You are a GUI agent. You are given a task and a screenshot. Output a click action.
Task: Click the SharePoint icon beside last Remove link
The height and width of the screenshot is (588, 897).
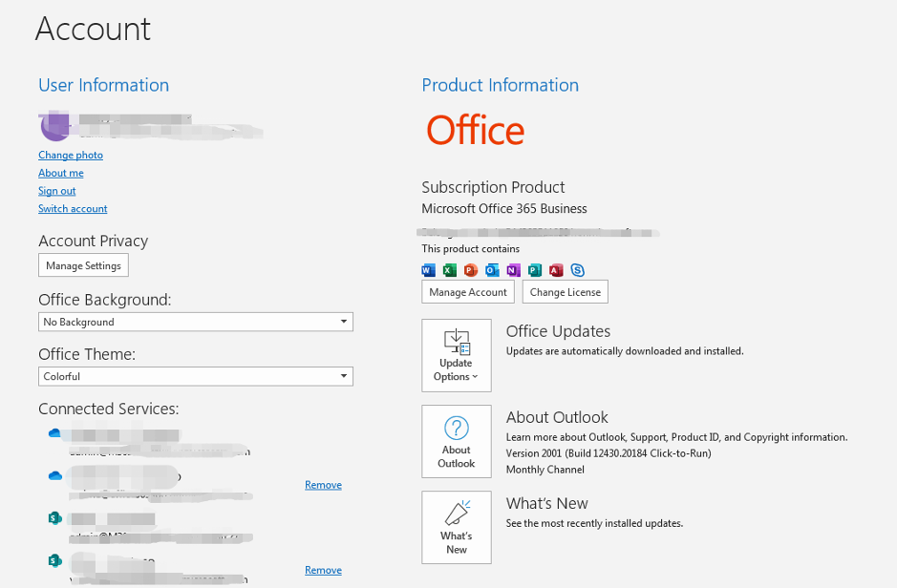pyautogui.click(x=54, y=560)
